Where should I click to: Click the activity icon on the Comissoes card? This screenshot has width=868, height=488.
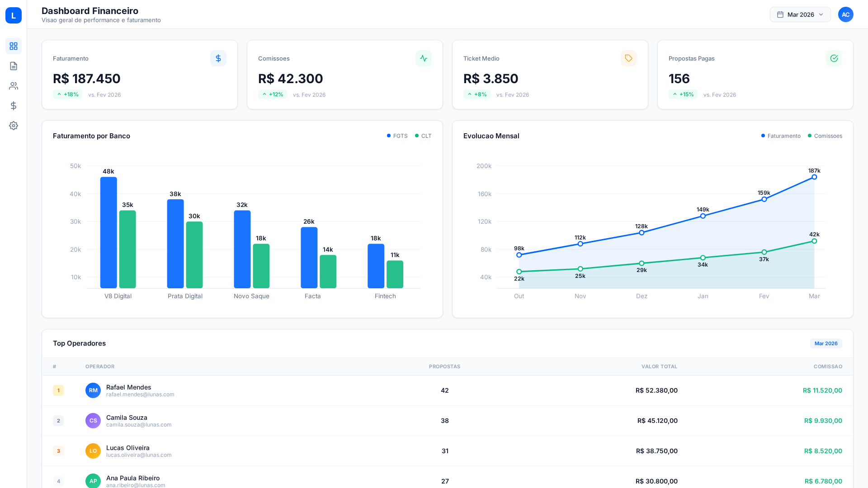pyautogui.click(x=424, y=58)
